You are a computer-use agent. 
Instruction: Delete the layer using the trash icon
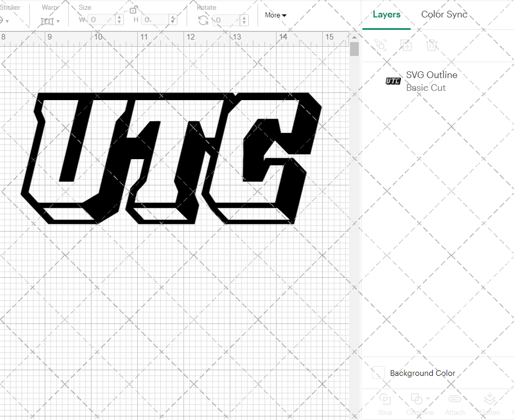click(x=432, y=45)
